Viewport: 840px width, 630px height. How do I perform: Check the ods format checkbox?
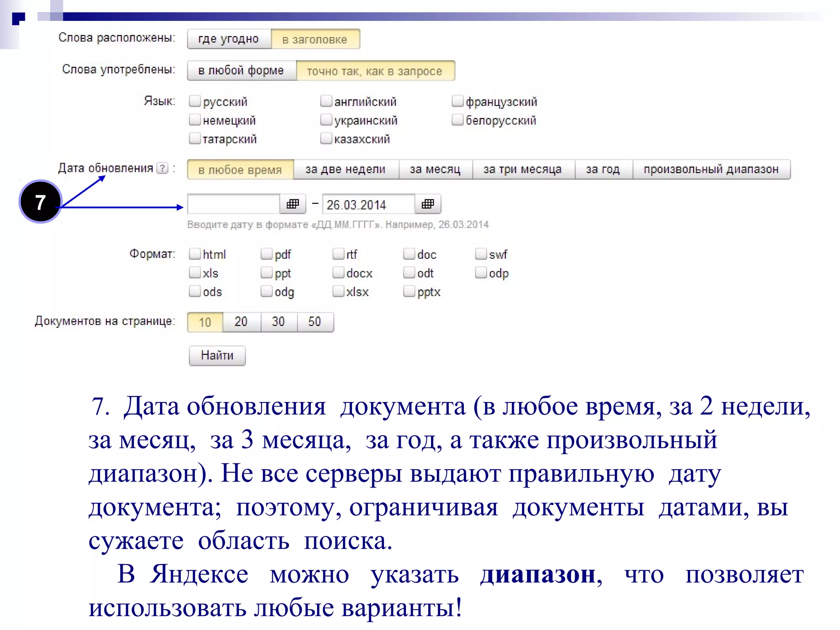[195, 291]
